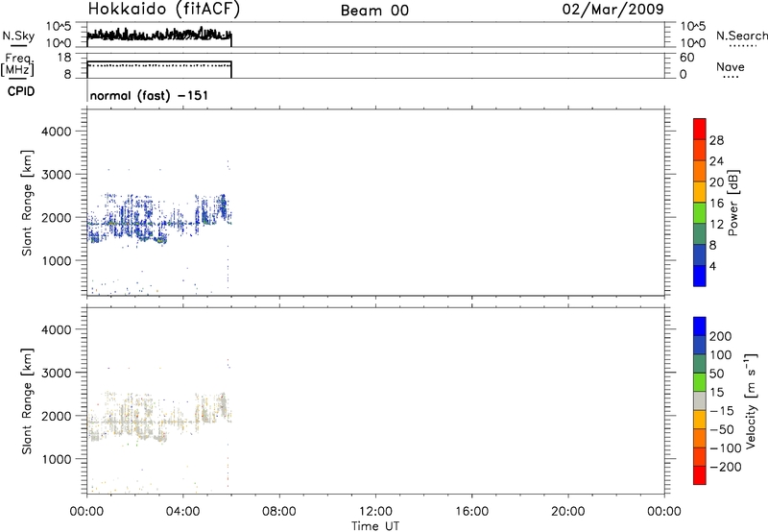Click the '4000' tick on power panel axis
The height and width of the screenshot is (532, 768).
click(x=57, y=132)
